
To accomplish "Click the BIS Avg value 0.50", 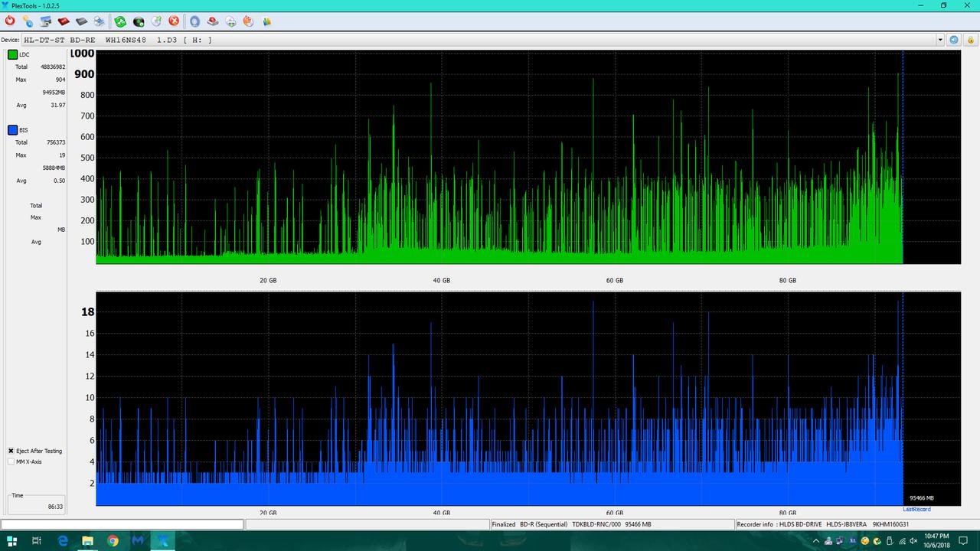I will tap(59, 181).
